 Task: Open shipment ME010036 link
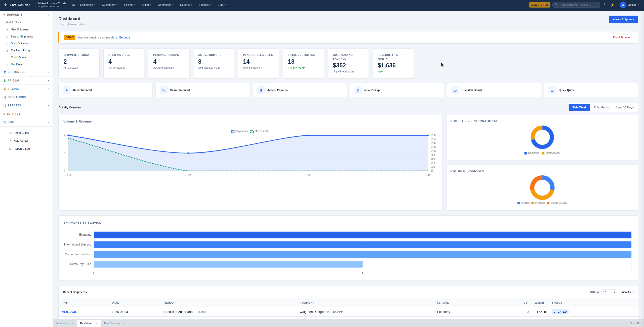click(x=69, y=312)
